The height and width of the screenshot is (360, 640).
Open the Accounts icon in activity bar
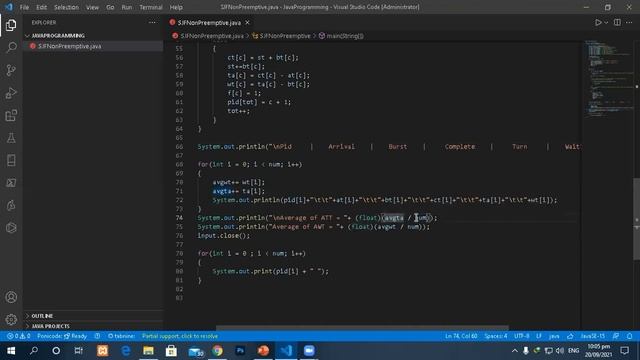click(x=11, y=297)
